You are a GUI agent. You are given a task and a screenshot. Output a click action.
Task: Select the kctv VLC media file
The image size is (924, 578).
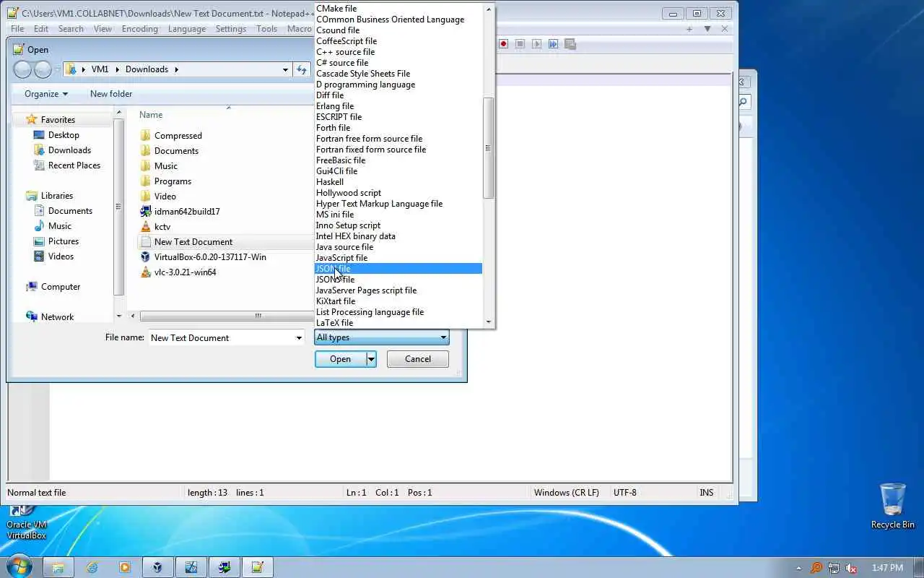[x=162, y=227]
